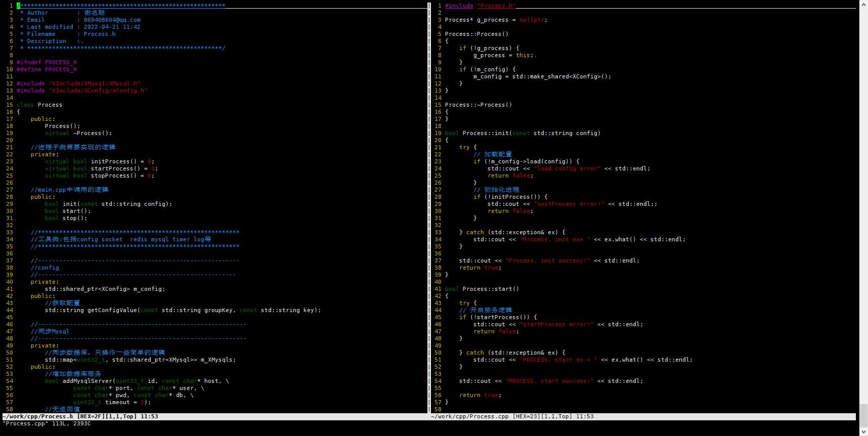The image size is (868, 436).
Task: Click 'virtual bool initProcess() = 0;' line
Action: tap(100, 162)
